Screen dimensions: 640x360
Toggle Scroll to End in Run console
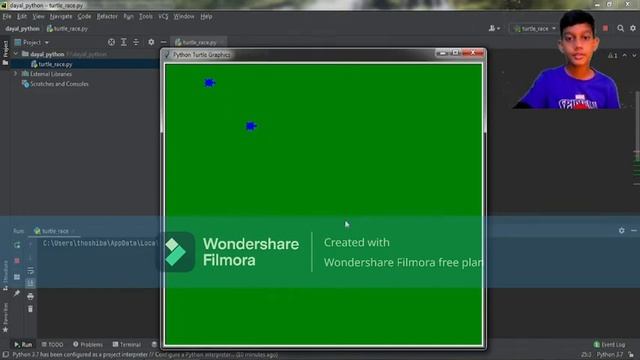click(x=30, y=283)
